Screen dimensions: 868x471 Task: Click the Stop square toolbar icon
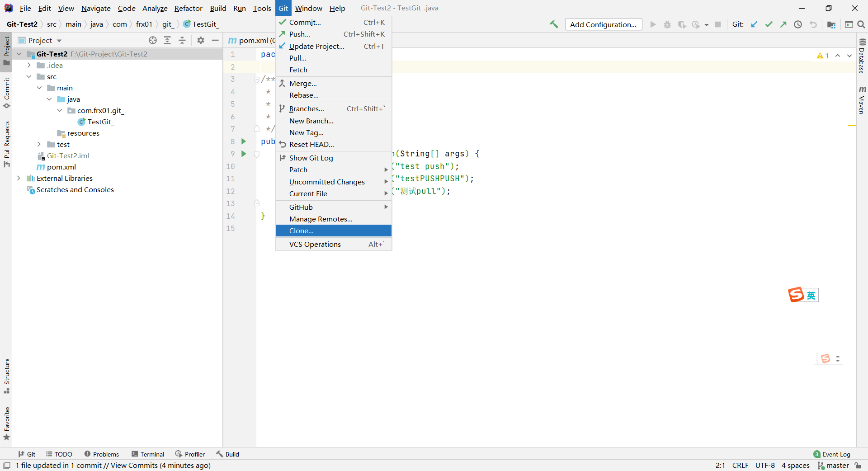(718, 24)
